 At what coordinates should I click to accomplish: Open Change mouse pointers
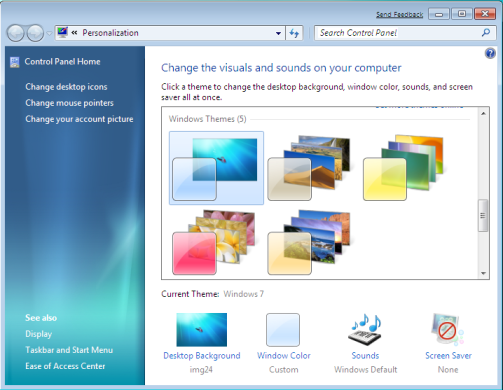(69, 103)
